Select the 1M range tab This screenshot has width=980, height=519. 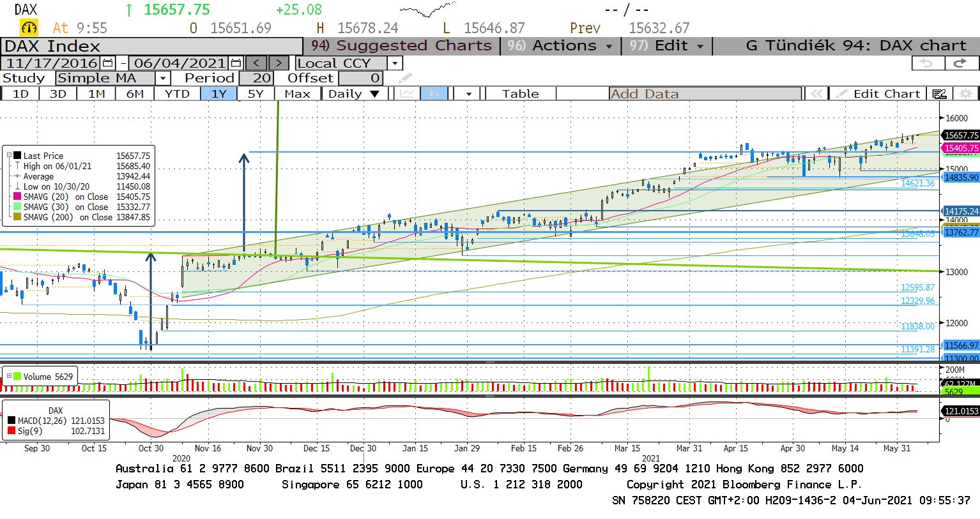click(96, 94)
